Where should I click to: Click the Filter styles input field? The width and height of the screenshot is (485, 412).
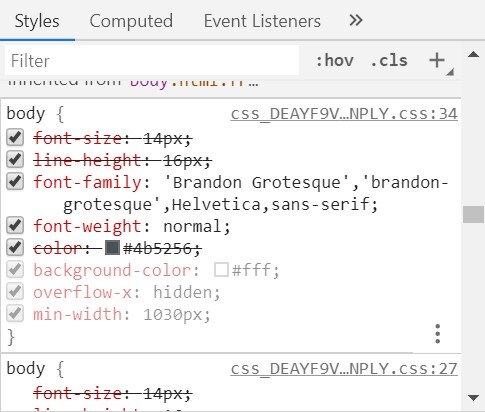152,61
